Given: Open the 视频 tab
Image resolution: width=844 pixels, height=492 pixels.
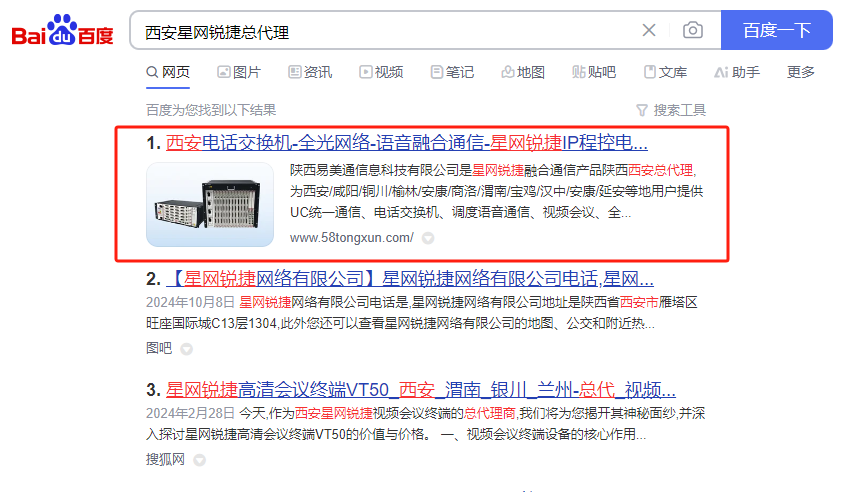Looking at the screenshot, I should click(381, 72).
